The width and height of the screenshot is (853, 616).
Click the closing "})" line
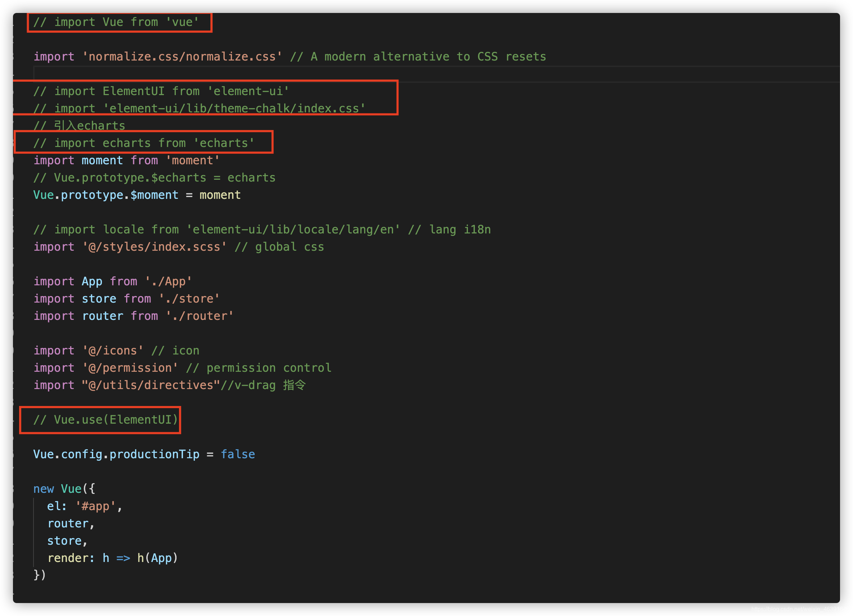[40, 575]
